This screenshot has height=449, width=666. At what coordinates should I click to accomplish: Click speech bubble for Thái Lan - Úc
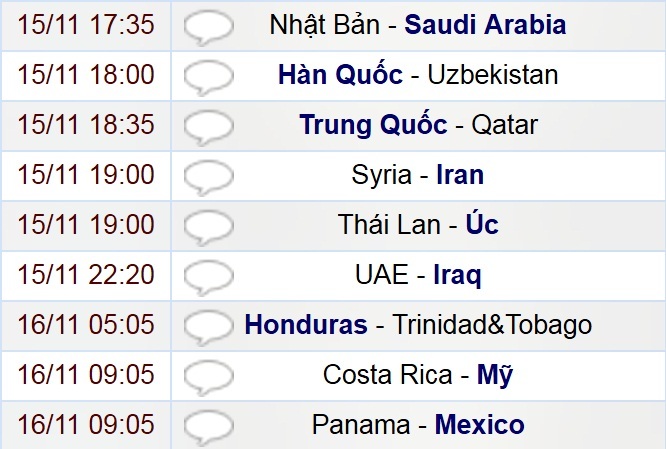210,226
